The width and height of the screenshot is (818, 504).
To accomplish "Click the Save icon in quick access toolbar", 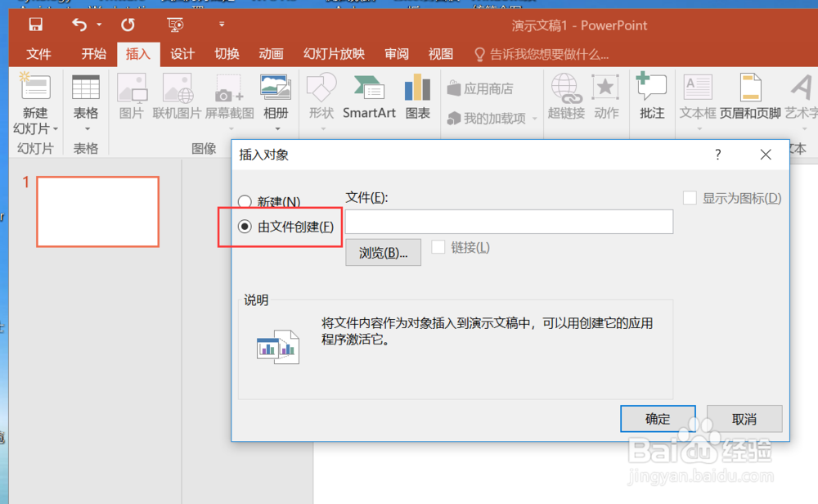I will [35, 25].
